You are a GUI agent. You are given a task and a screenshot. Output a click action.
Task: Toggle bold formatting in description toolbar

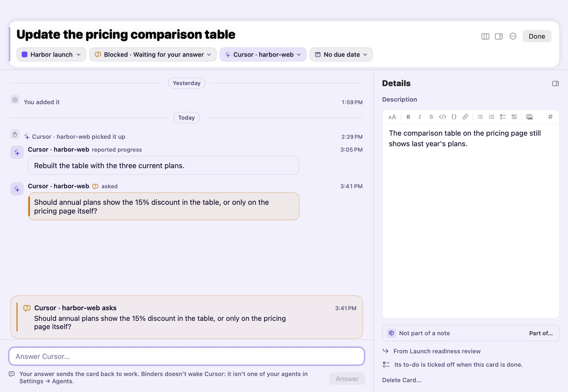408,117
